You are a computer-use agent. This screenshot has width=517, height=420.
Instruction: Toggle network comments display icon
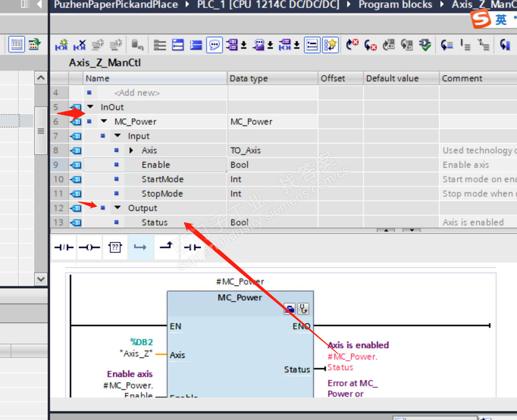(x=312, y=45)
